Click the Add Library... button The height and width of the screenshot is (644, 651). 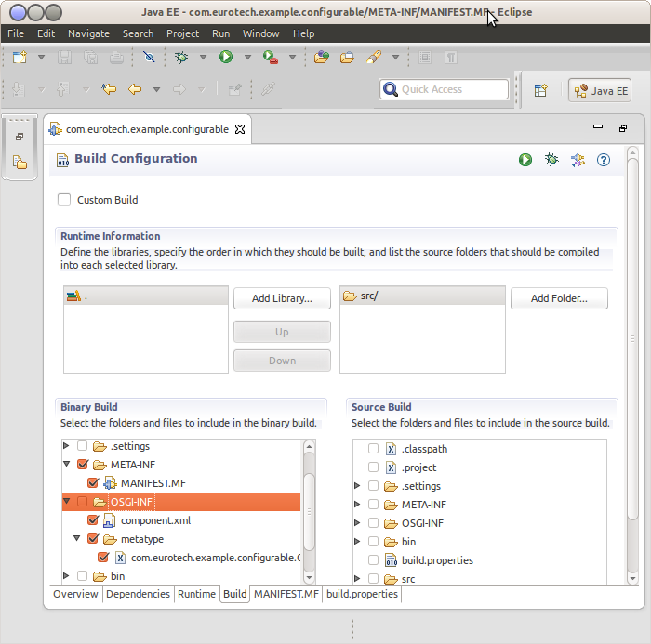282,298
